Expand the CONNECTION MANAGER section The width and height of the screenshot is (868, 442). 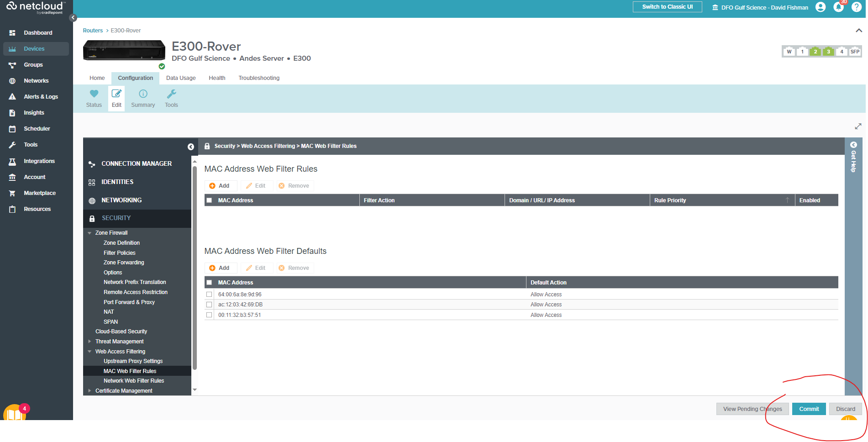(137, 163)
